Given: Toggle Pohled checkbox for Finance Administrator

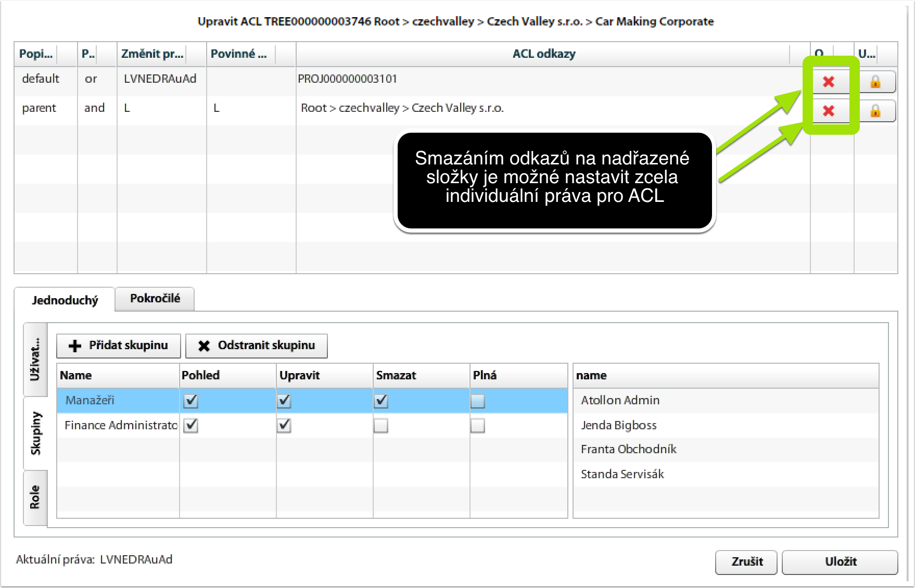Looking at the screenshot, I should coord(191,426).
